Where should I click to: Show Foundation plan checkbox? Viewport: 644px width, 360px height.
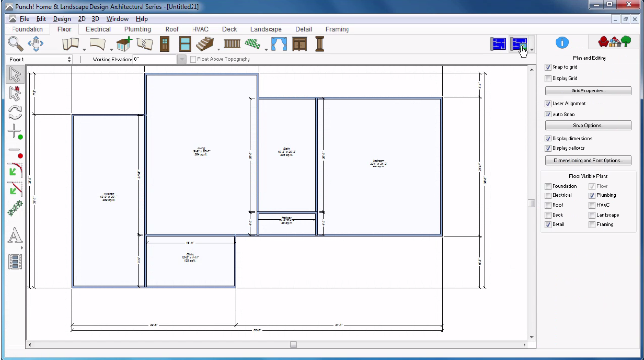[548, 186]
